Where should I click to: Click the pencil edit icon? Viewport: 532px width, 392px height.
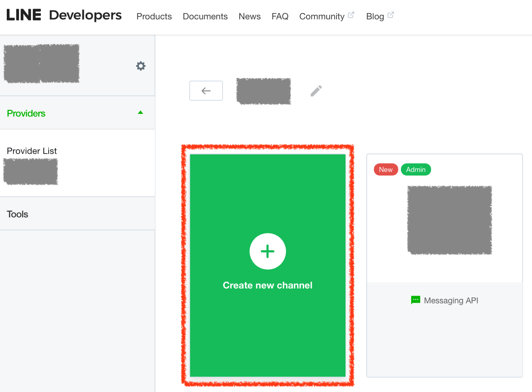(316, 91)
